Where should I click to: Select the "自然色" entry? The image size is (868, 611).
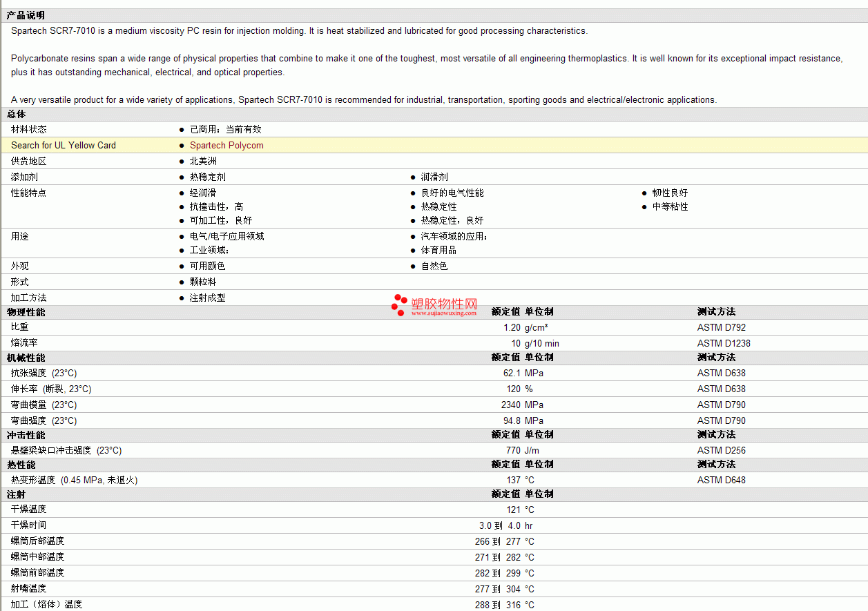click(x=434, y=266)
